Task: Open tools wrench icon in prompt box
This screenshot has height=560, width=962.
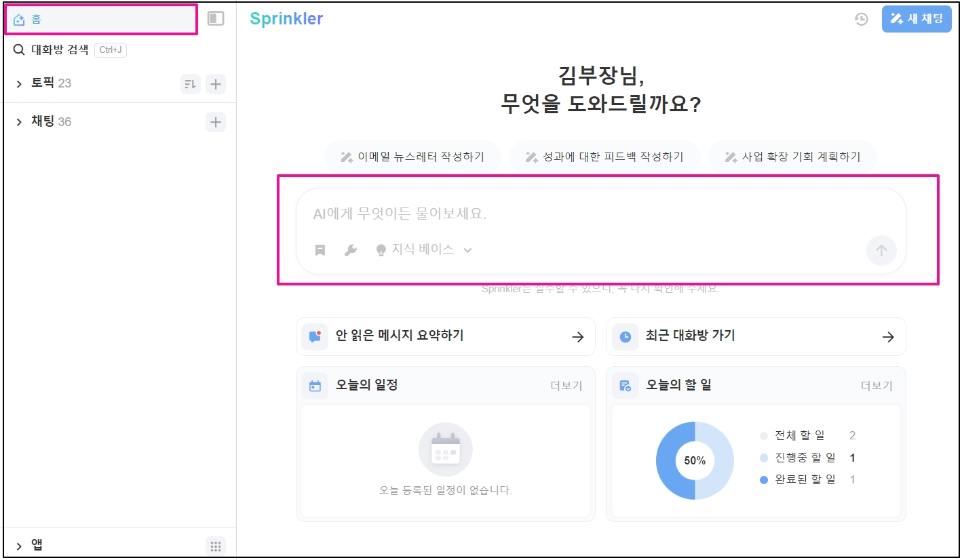Action: click(x=351, y=250)
